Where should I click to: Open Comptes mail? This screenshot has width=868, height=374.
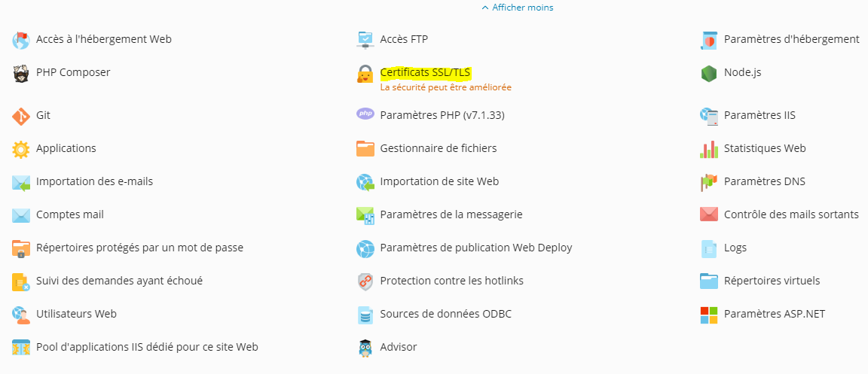70,214
